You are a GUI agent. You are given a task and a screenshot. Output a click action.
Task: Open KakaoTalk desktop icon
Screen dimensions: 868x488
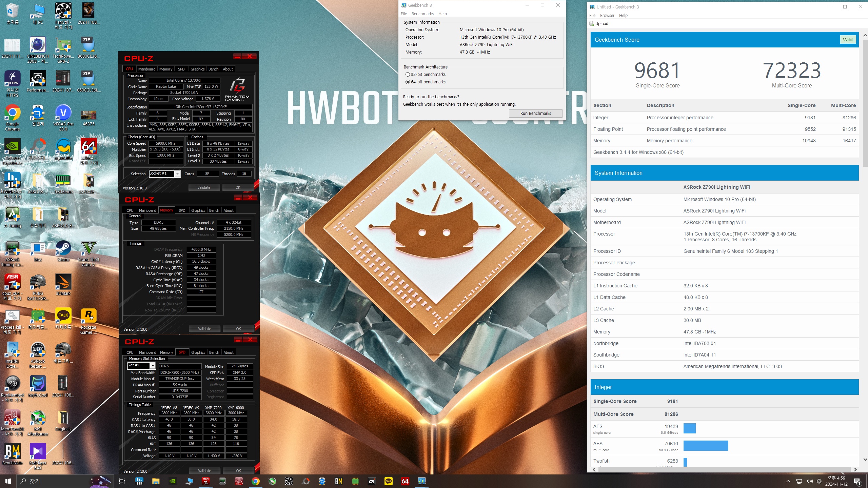click(x=63, y=319)
